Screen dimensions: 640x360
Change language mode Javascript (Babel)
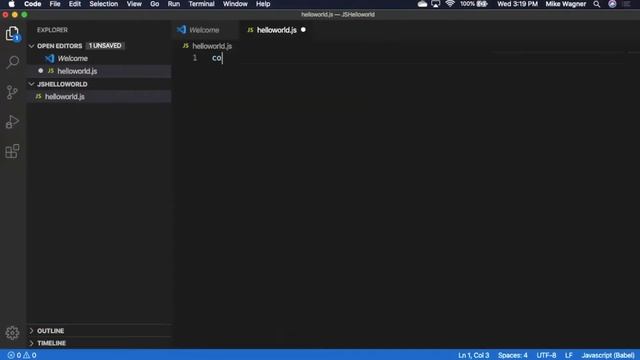tap(608, 355)
